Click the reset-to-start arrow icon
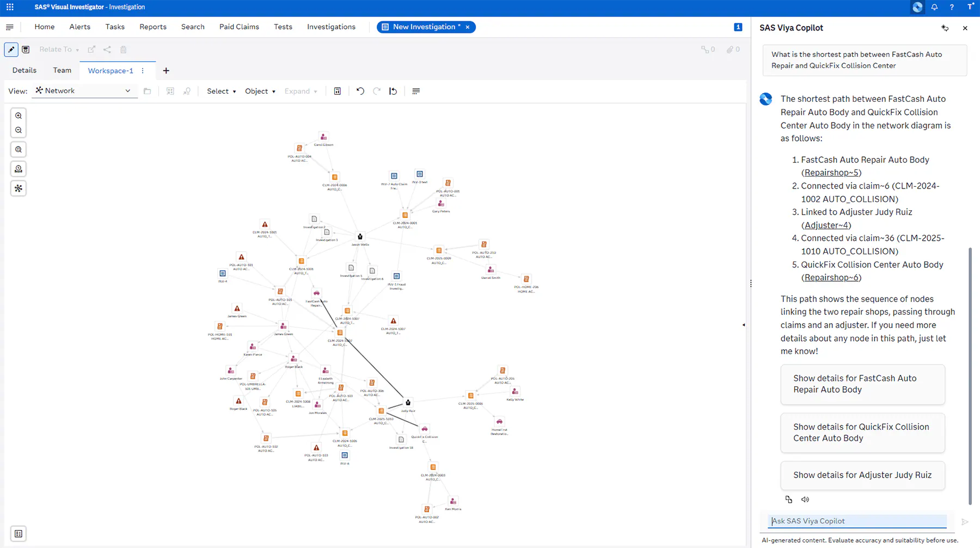Screen dimensions: 980x548 point(393,91)
